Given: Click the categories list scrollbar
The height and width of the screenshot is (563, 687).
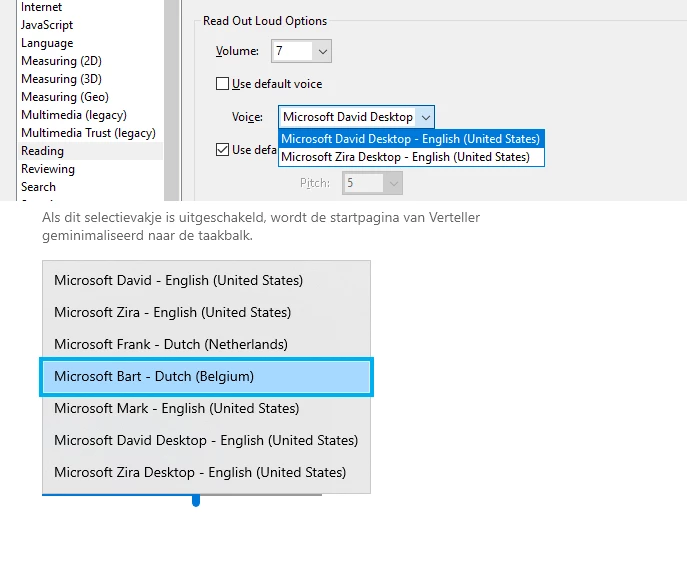Looking at the screenshot, I should click(172, 100).
